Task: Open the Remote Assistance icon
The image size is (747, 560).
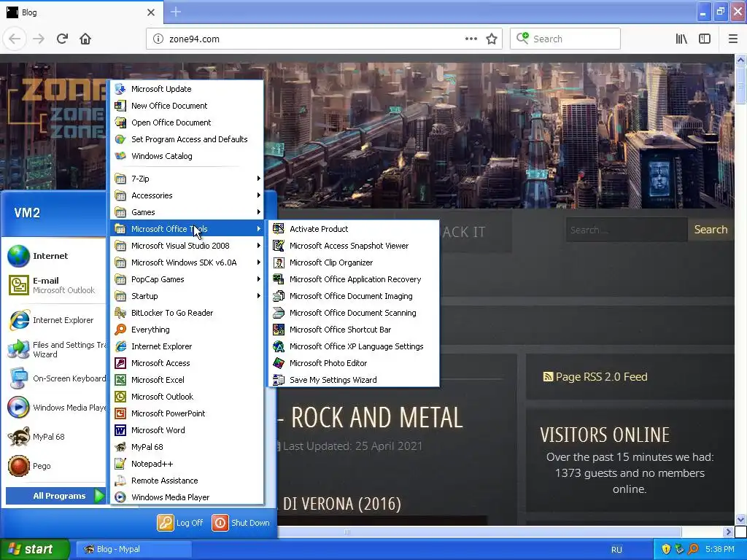Action: pos(120,481)
